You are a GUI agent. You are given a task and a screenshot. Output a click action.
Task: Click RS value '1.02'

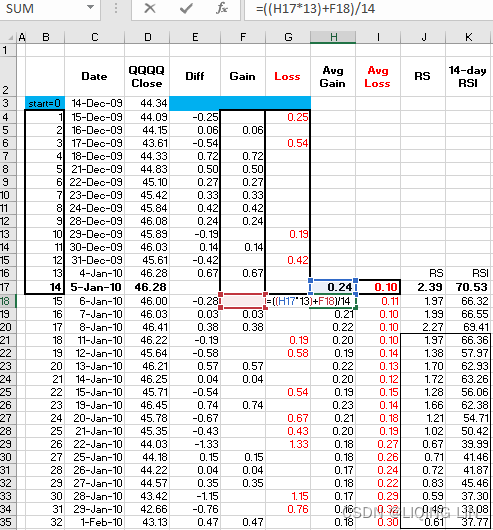point(423,431)
